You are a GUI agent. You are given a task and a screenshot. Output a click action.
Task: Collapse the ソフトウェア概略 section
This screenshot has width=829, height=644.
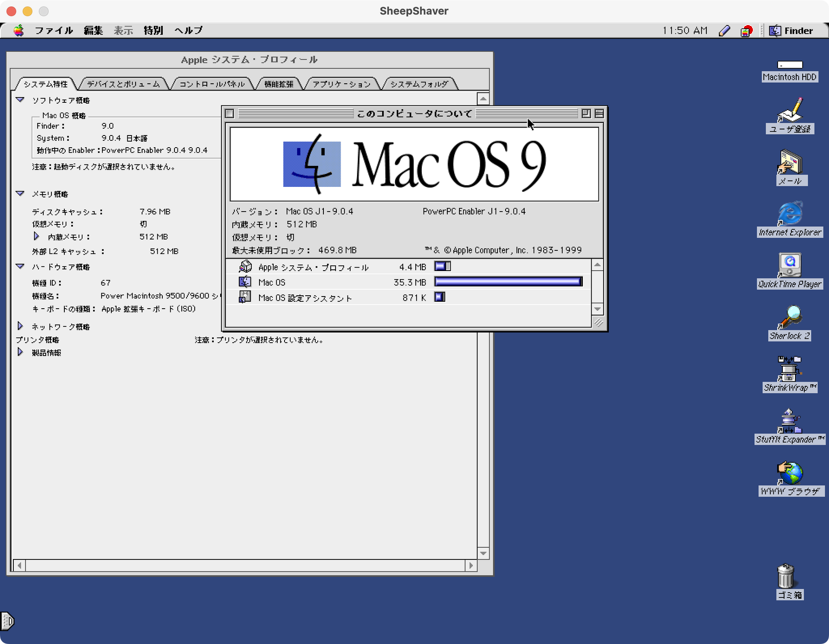20,100
